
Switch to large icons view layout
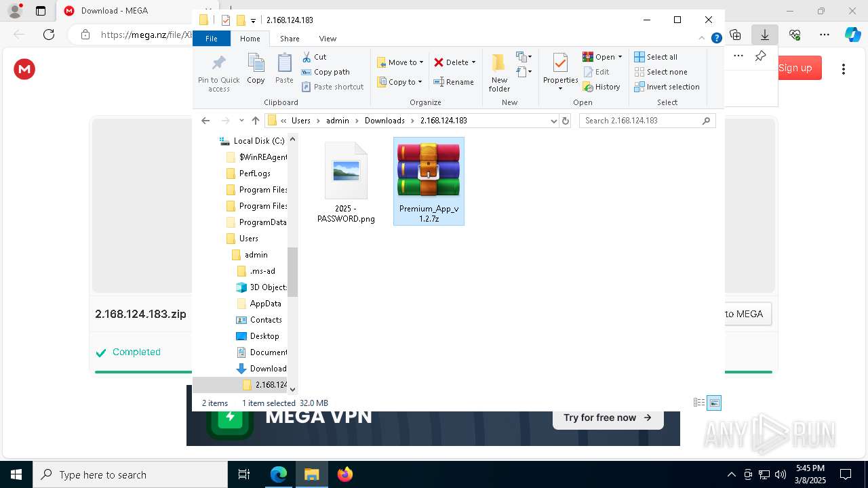[714, 403]
